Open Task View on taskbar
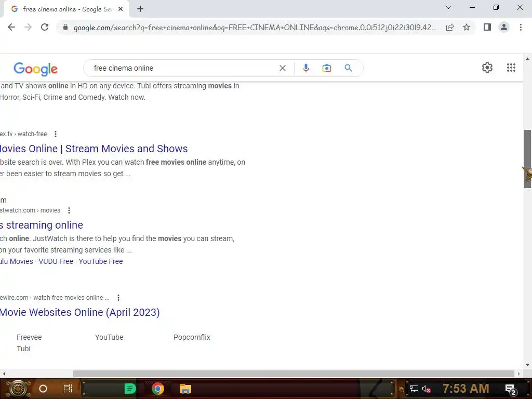This screenshot has width=532, height=399. point(68,389)
